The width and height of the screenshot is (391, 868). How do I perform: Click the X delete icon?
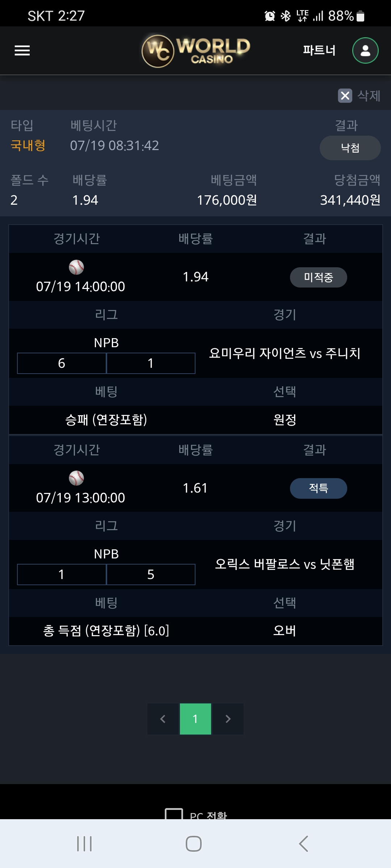[345, 96]
